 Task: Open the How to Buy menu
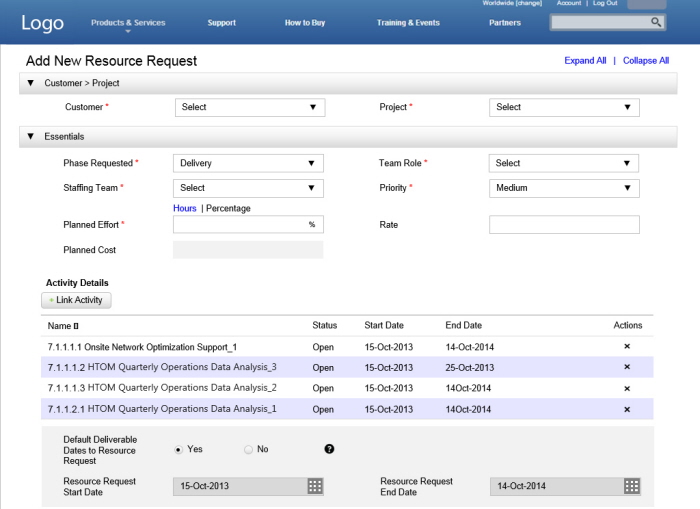click(305, 23)
